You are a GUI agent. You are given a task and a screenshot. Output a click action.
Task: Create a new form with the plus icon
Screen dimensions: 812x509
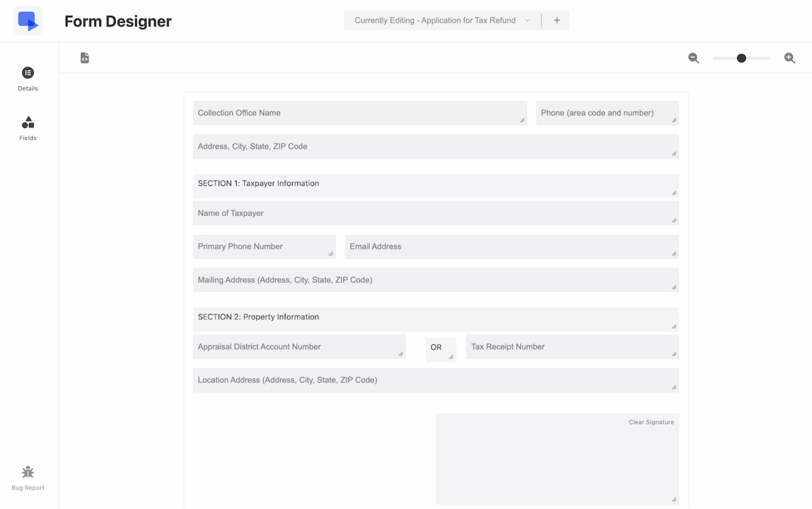click(x=556, y=20)
